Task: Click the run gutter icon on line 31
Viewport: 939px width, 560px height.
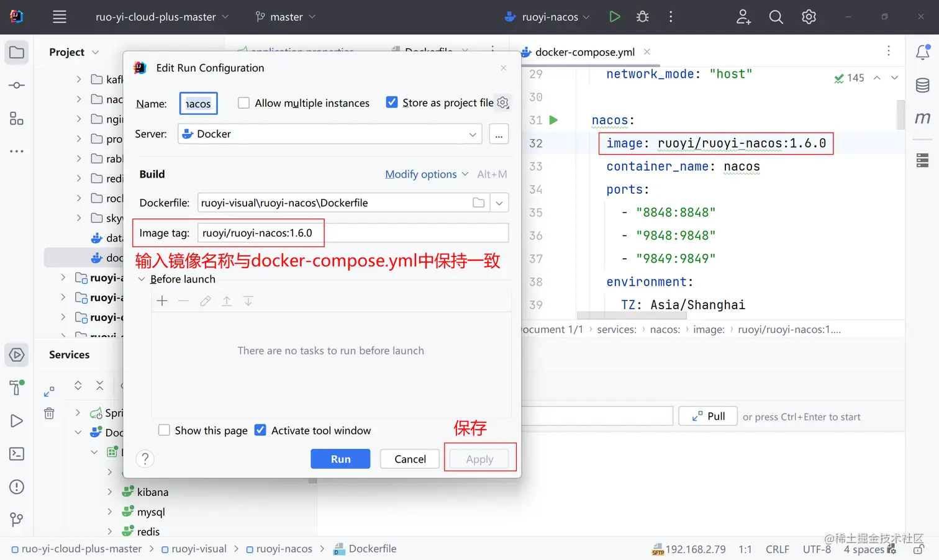Action: pos(554,120)
